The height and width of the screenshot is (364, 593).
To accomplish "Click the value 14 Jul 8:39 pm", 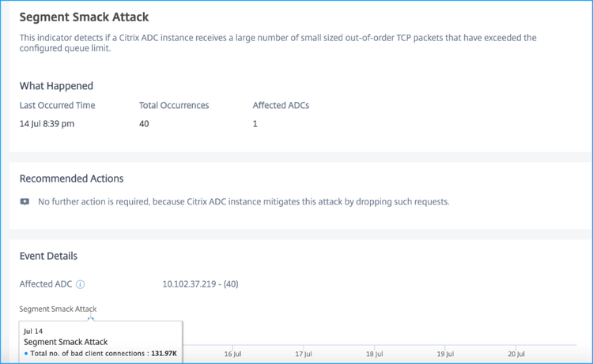I will 47,124.
